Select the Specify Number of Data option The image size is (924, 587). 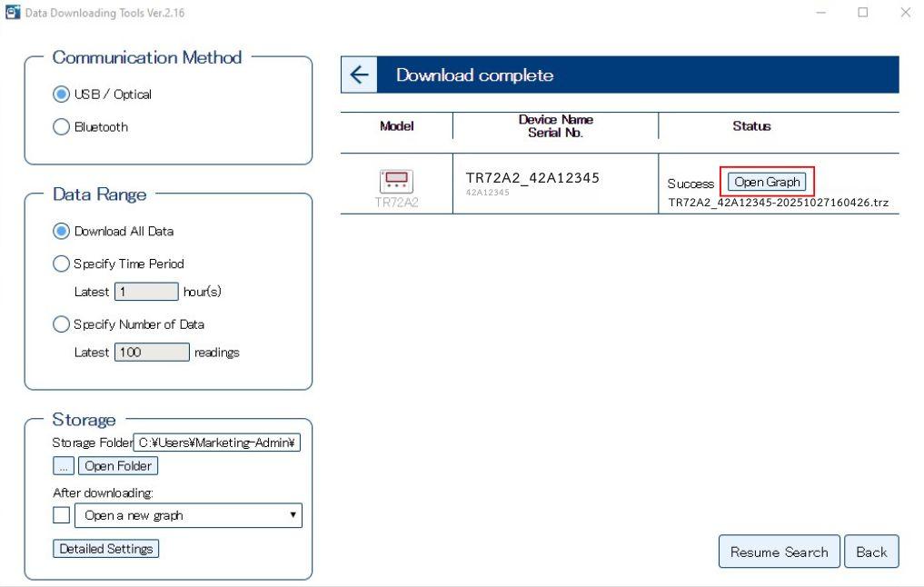[62, 324]
